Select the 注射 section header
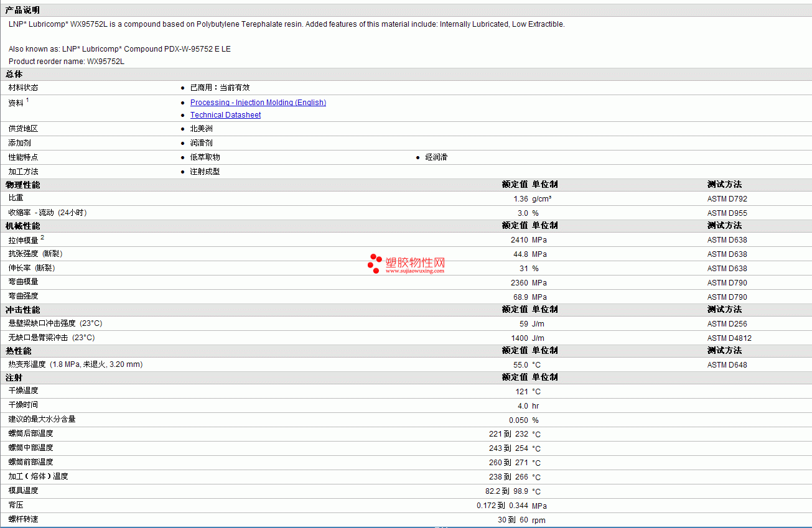 click(x=14, y=377)
